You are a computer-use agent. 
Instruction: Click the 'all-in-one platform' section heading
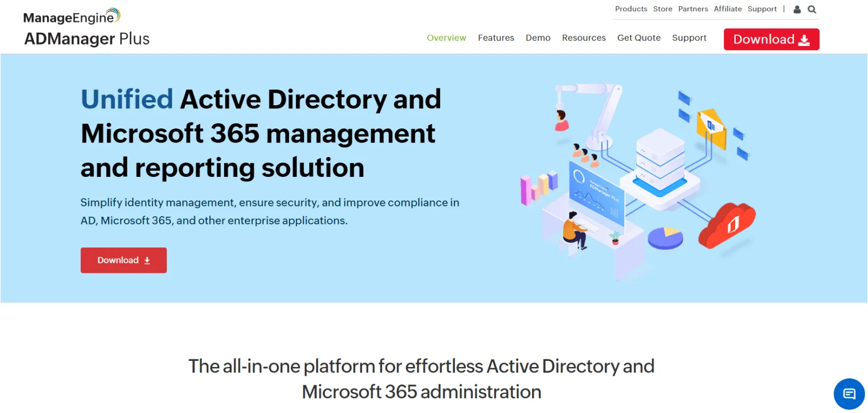[421, 379]
